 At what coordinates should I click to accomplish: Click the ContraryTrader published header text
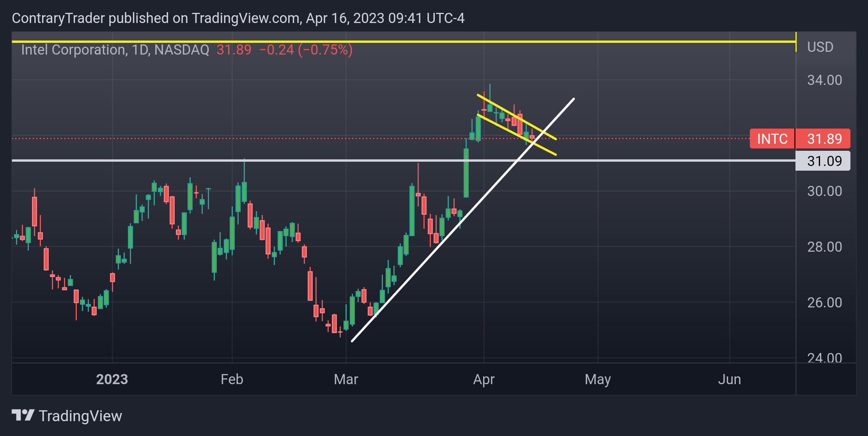tap(238, 18)
